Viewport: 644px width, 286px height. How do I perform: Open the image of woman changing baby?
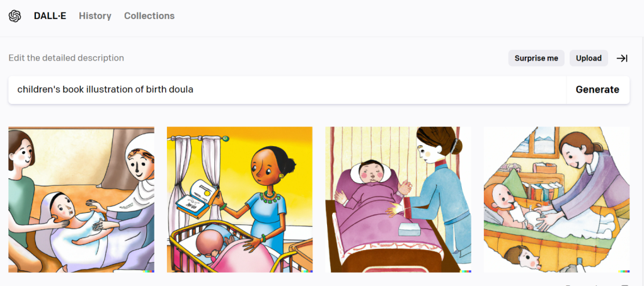(557, 200)
